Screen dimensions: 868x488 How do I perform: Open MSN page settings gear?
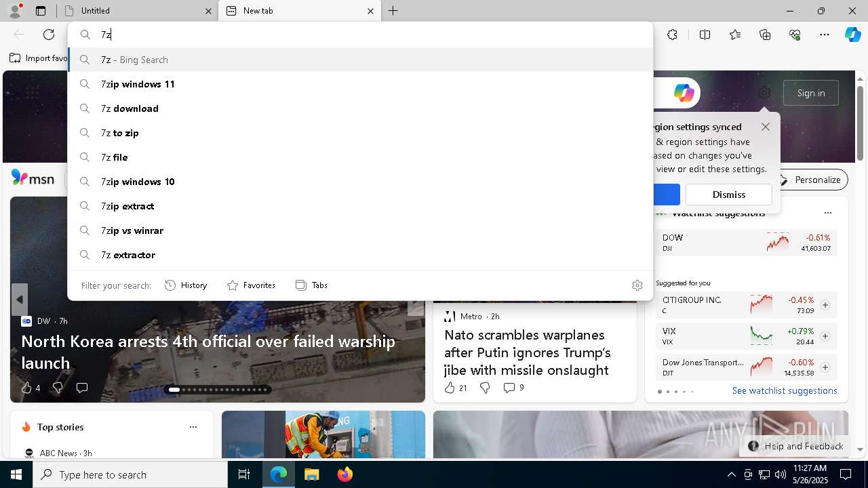764,93
